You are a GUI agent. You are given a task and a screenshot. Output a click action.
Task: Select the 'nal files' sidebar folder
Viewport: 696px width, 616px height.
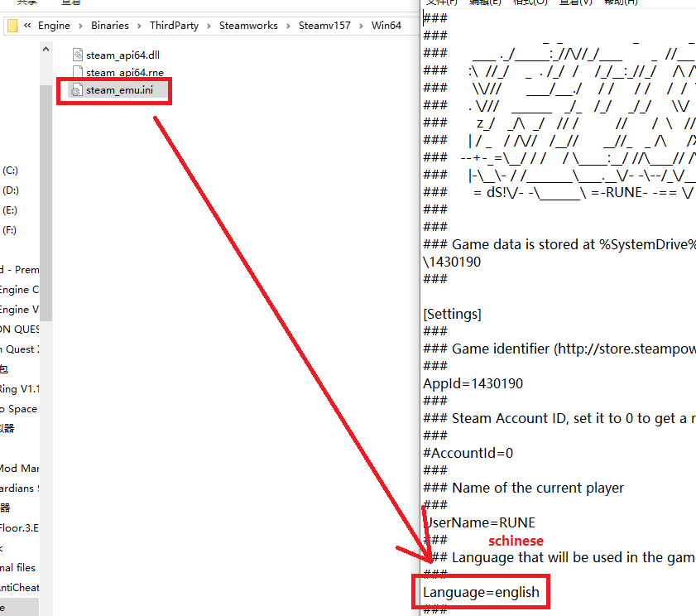(17, 568)
